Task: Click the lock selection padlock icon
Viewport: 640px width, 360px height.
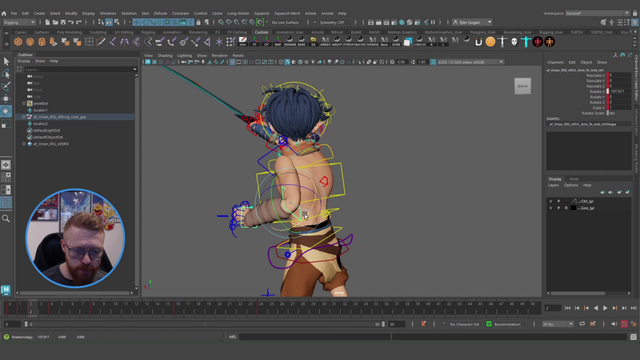Action: point(198,22)
